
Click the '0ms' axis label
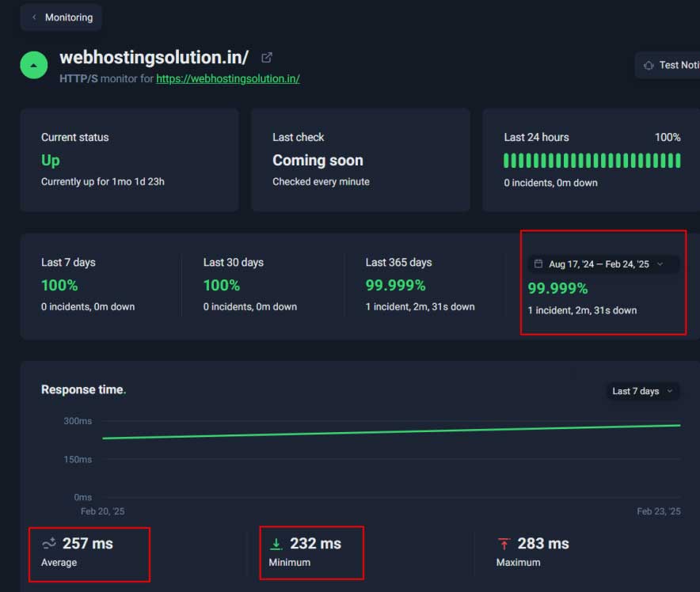pos(83,498)
